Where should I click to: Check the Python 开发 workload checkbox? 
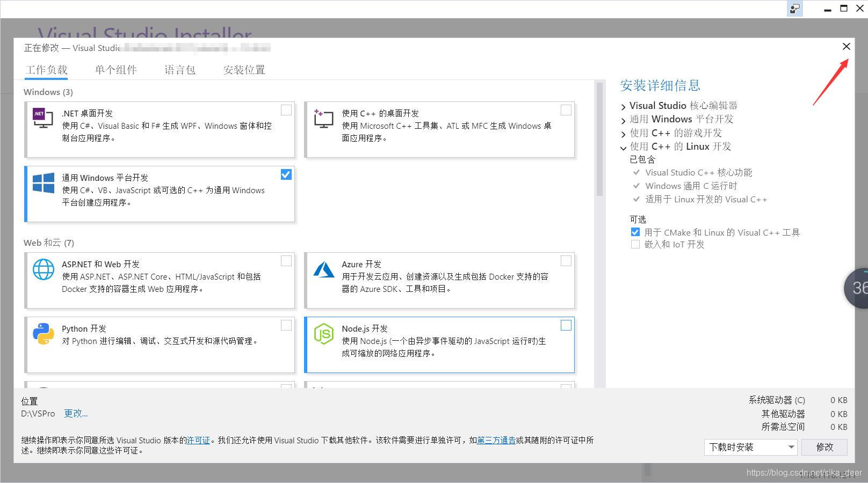pyautogui.click(x=286, y=325)
